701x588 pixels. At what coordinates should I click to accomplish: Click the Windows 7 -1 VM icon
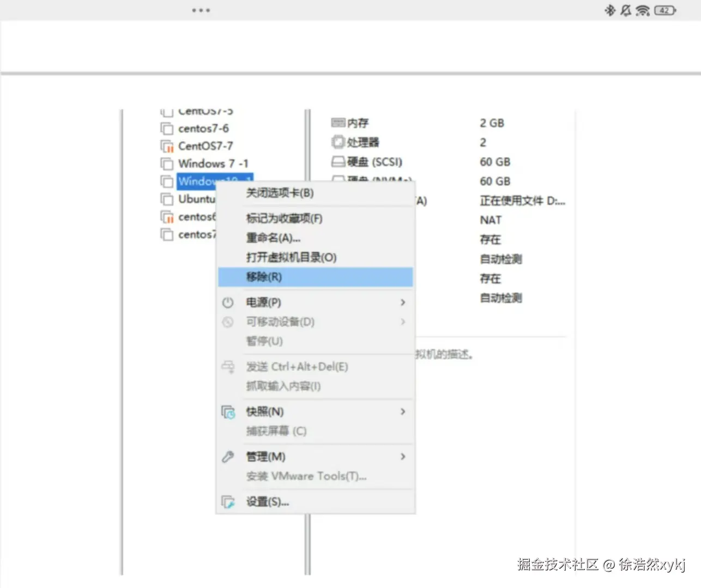pyautogui.click(x=167, y=163)
